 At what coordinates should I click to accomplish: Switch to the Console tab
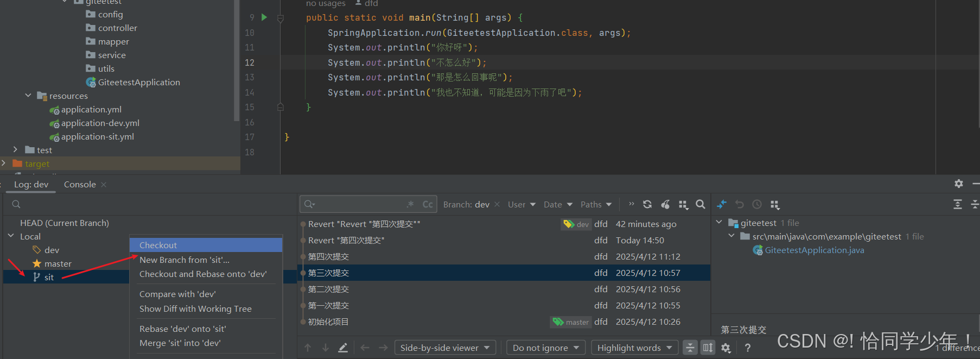tap(80, 185)
